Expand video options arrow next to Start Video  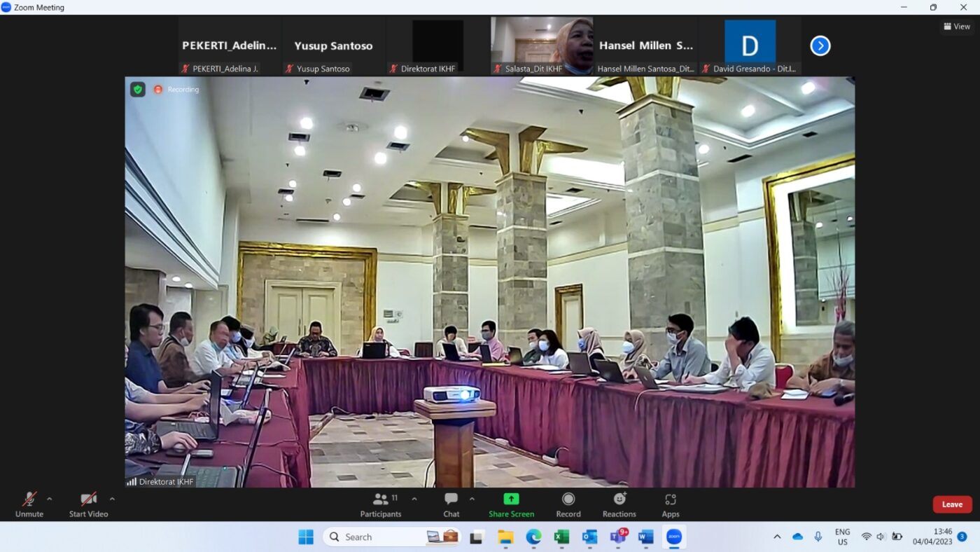(112, 499)
